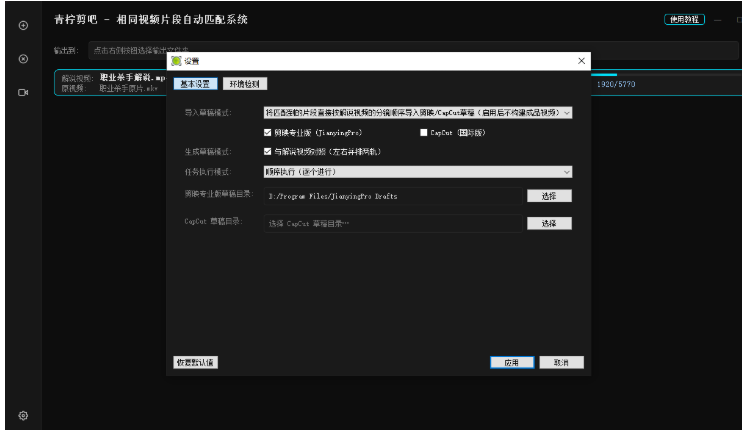The width and height of the screenshot is (742, 430).
Task: Click the 应用 button
Action: pyautogui.click(x=512, y=362)
